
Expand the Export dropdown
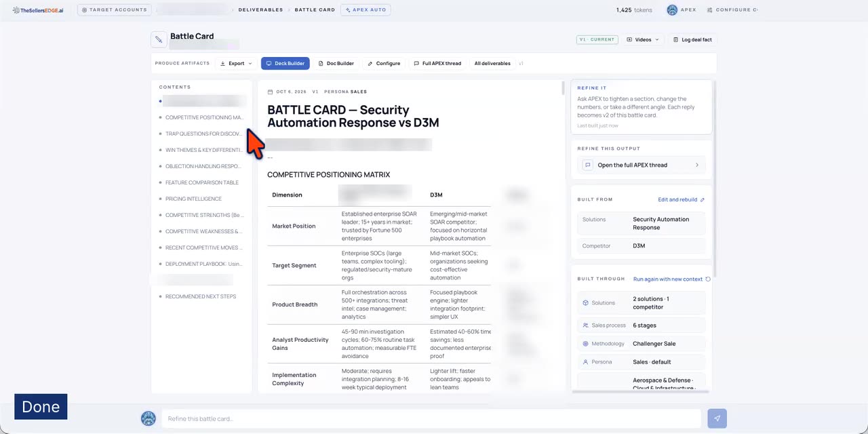[236, 64]
